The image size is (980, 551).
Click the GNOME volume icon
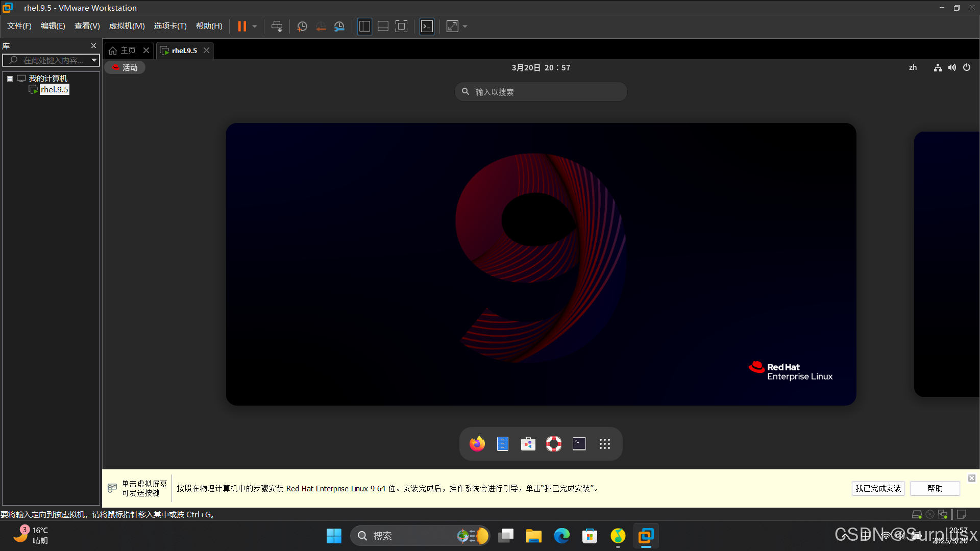coord(952,67)
